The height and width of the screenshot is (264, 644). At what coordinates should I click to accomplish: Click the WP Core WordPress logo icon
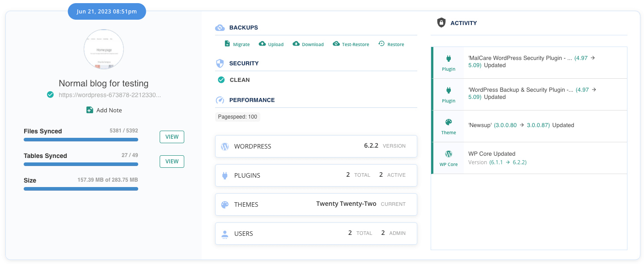click(449, 154)
